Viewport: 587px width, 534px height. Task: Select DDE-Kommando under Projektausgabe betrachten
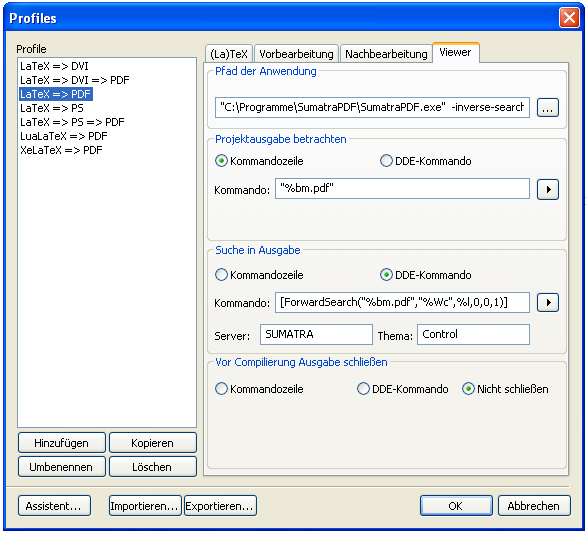point(425,161)
